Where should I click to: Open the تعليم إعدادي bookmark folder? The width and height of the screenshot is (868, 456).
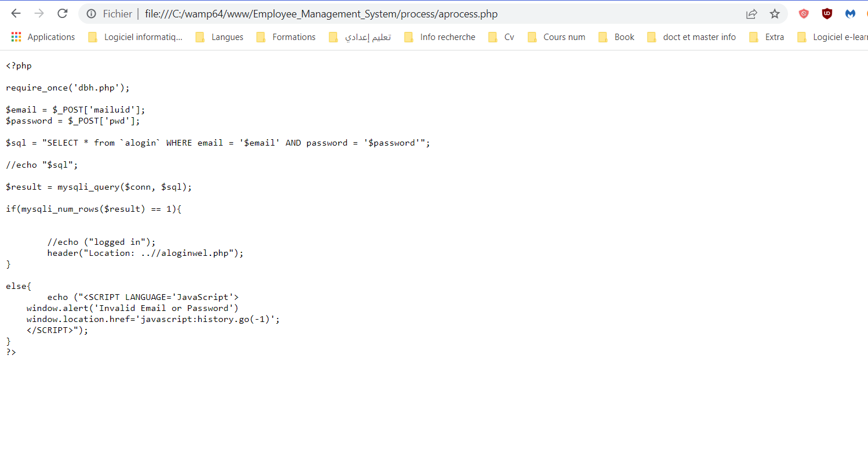click(x=359, y=37)
